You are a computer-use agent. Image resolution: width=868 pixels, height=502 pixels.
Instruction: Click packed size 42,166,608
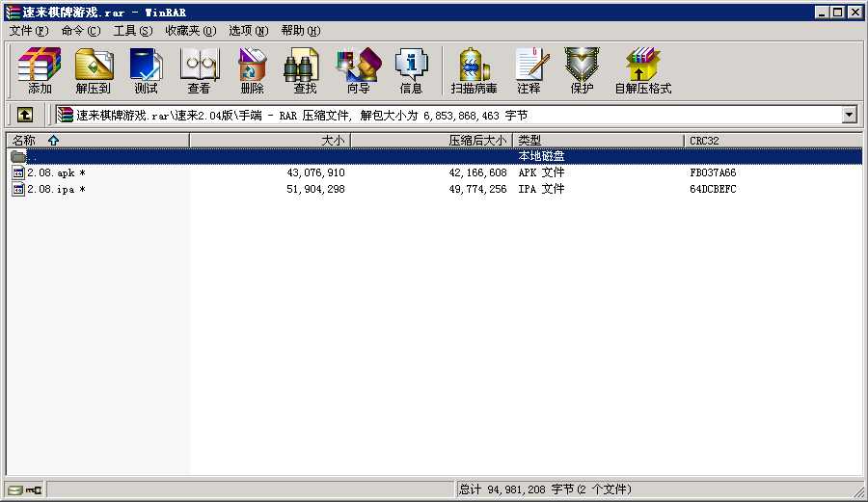point(477,173)
